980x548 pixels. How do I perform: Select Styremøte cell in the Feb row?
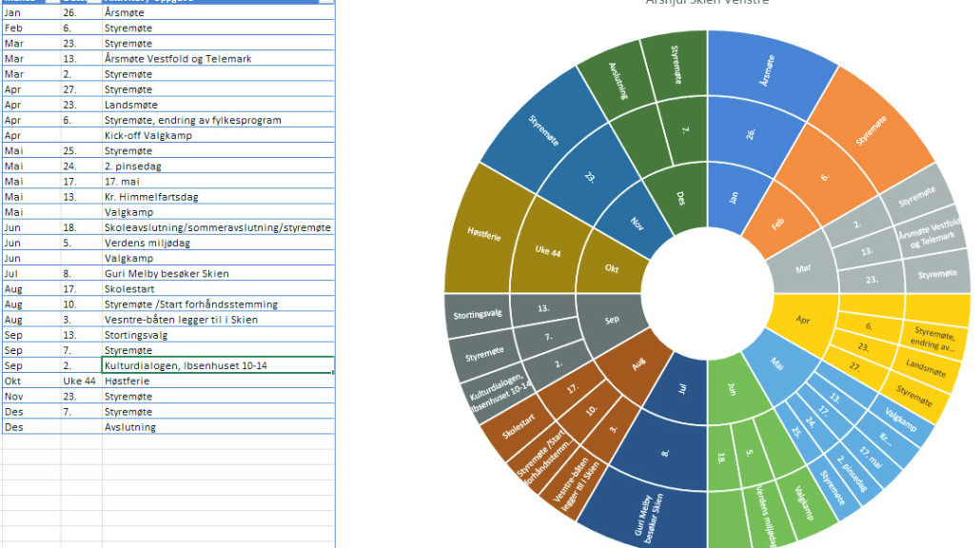[218, 29]
